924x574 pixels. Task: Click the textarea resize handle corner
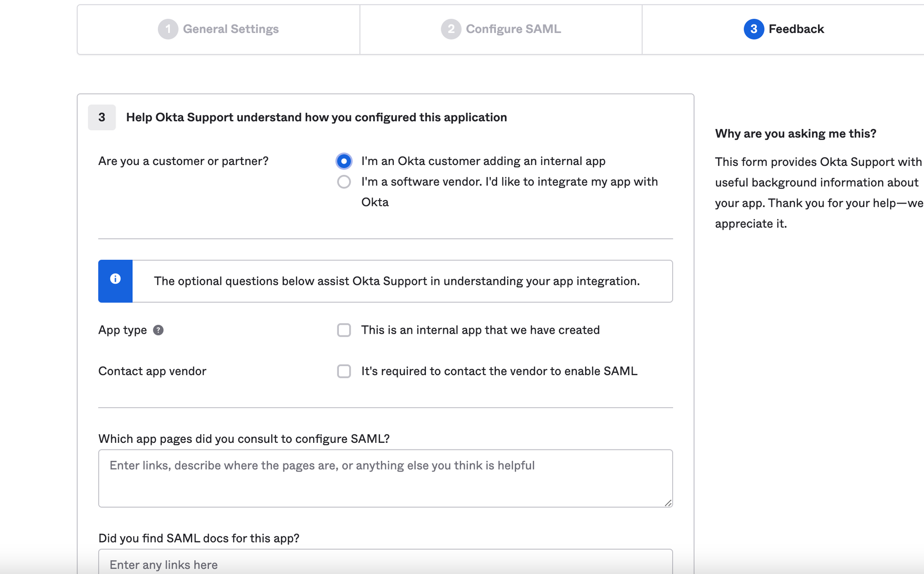[x=668, y=503]
